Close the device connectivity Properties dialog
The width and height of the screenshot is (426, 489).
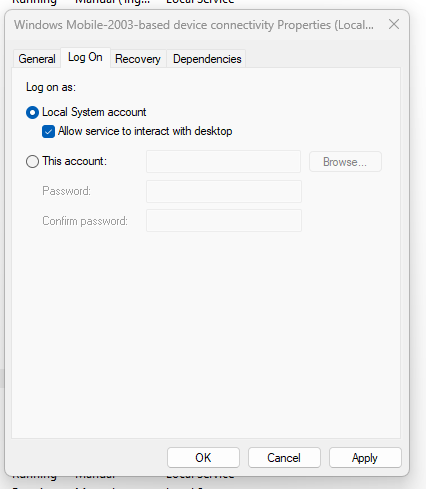394,24
